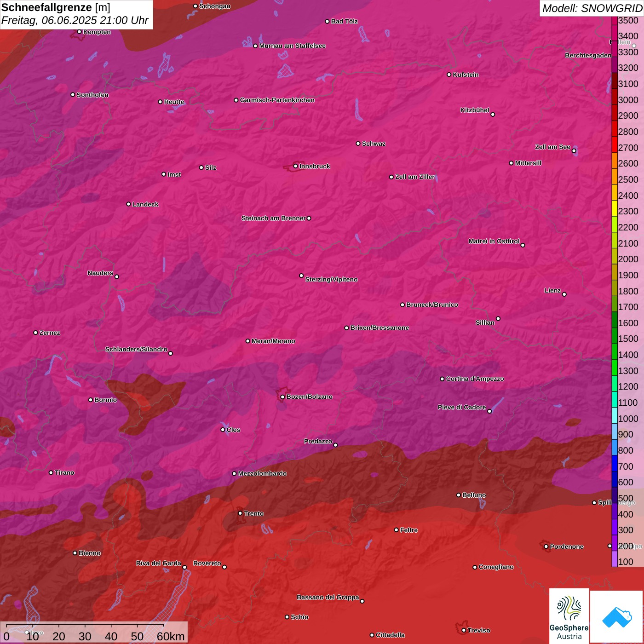Click the Kempten city label
644x644 pixels.
point(97,32)
